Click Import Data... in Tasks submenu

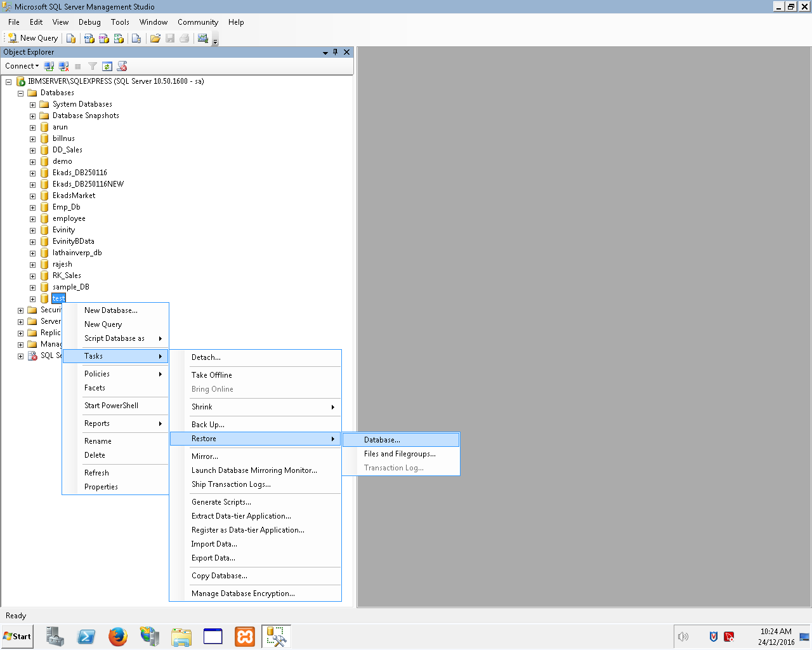tap(256, 544)
